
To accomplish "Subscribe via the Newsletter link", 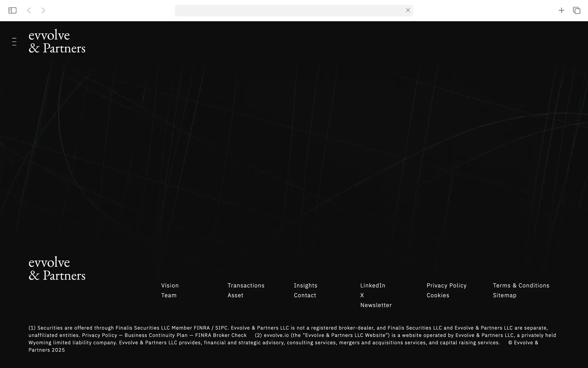I will tap(376, 305).
